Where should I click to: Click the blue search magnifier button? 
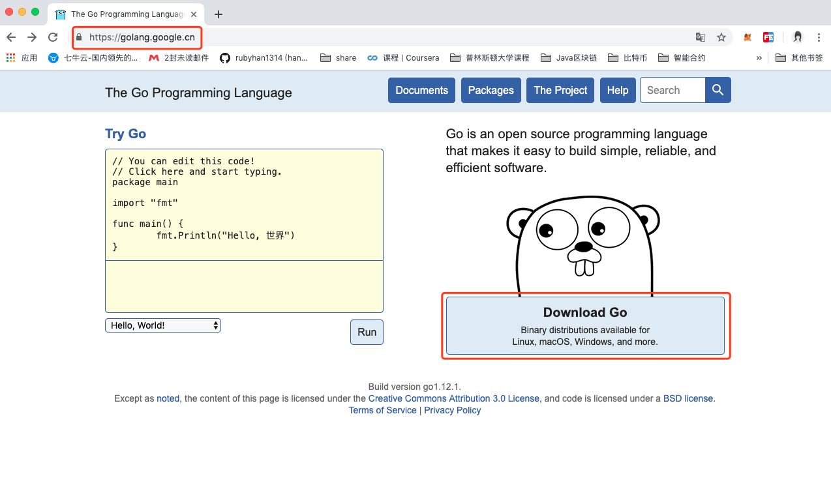[x=718, y=90]
